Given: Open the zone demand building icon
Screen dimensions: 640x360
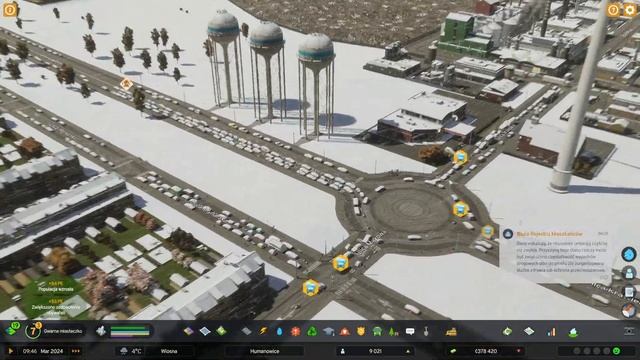Looking at the screenshot, I should point(101,331).
